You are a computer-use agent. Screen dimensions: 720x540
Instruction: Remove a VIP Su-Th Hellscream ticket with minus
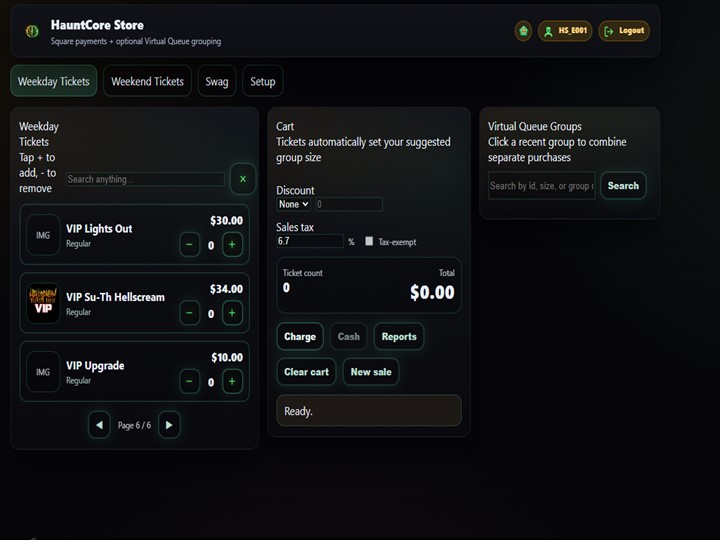tap(190, 313)
